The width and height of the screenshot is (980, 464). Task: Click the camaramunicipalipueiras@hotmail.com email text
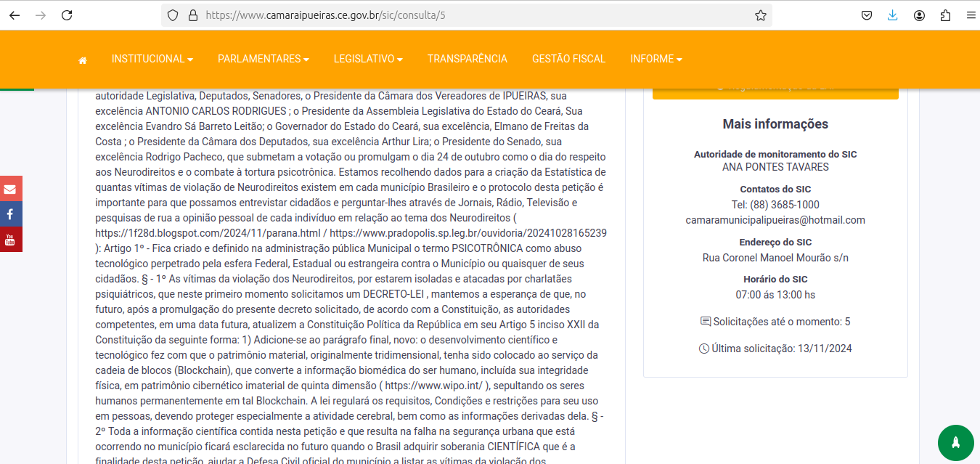point(775,220)
